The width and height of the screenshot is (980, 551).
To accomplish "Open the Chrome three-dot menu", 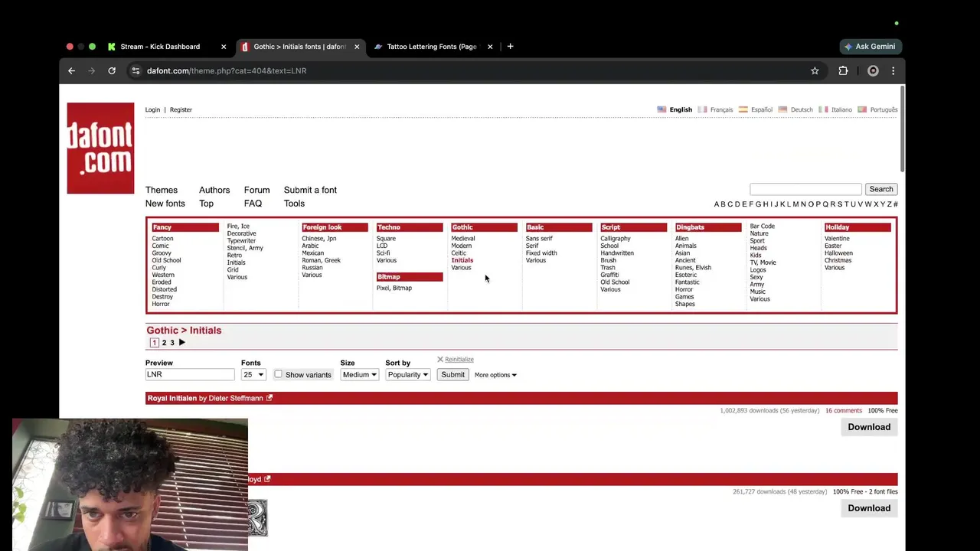I will coord(893,70).
